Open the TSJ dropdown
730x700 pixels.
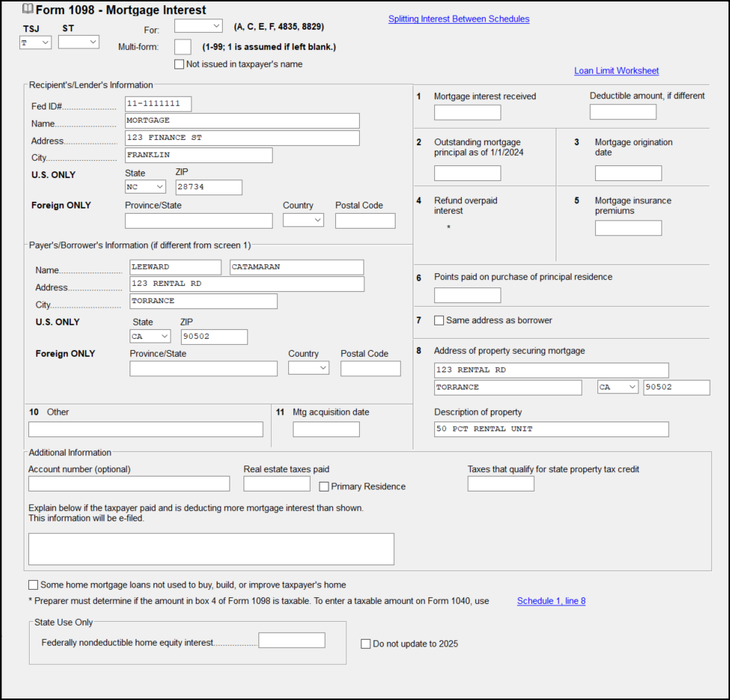(36, 42)
